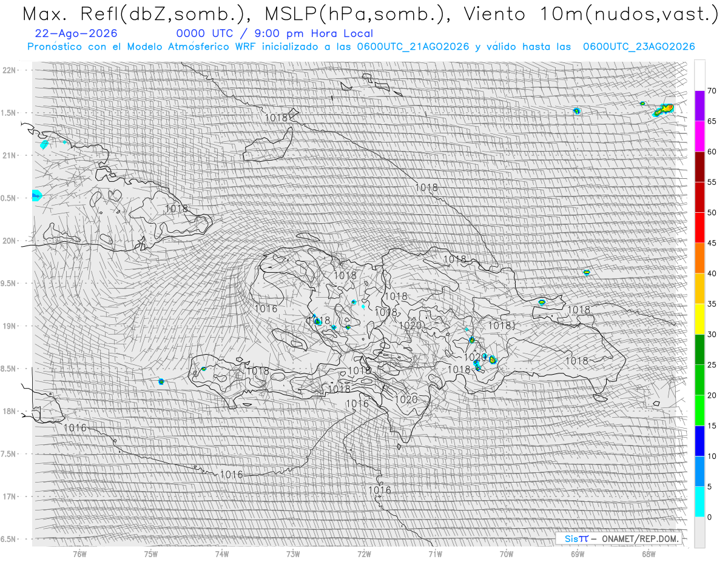The image size is (728, 562).
Task: Click the cyan echo on the left map edge
Action: pyautogui.click(x=36, y=195)
